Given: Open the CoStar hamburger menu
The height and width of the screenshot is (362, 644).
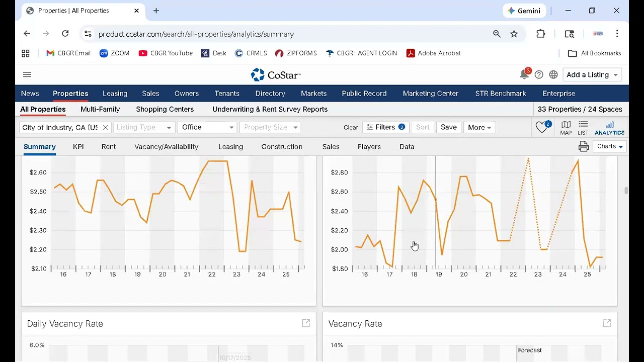Looking at the screenshot, I should [27, 75].
